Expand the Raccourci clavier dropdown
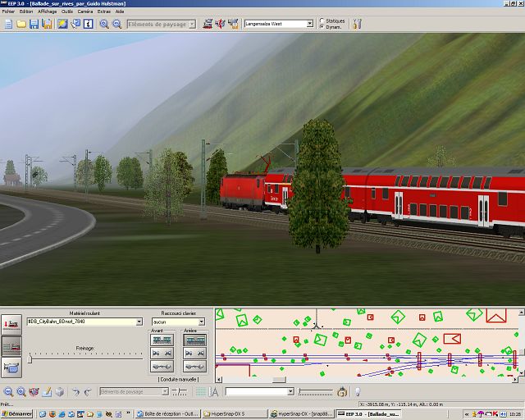This screenshot has height=420, width=525. tap(201, 322)
